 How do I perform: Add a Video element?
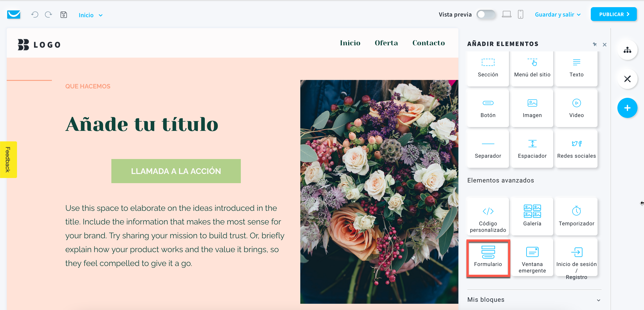(x=576, y=108)
